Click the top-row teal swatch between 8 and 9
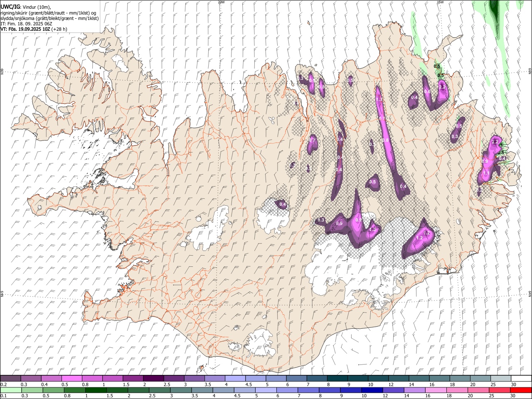 click(337, 379)
